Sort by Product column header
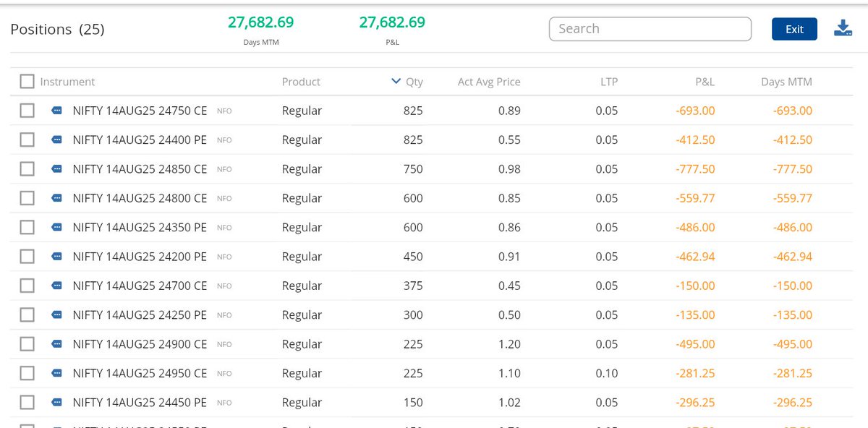Screen dimensions: 868x428 coord(301,82)
